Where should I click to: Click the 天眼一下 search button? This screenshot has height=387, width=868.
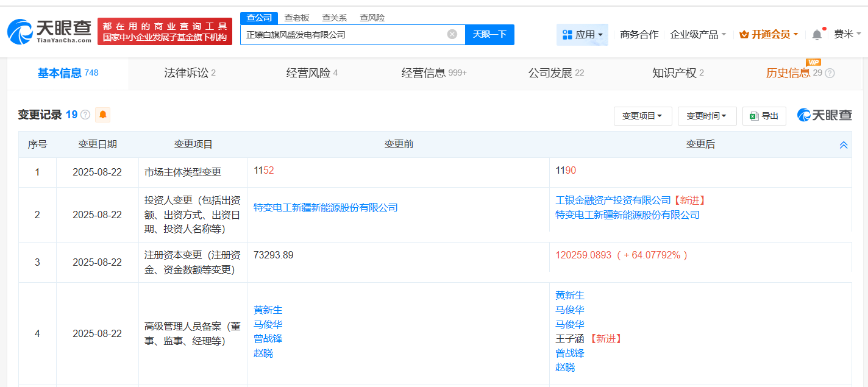(489, 35)
